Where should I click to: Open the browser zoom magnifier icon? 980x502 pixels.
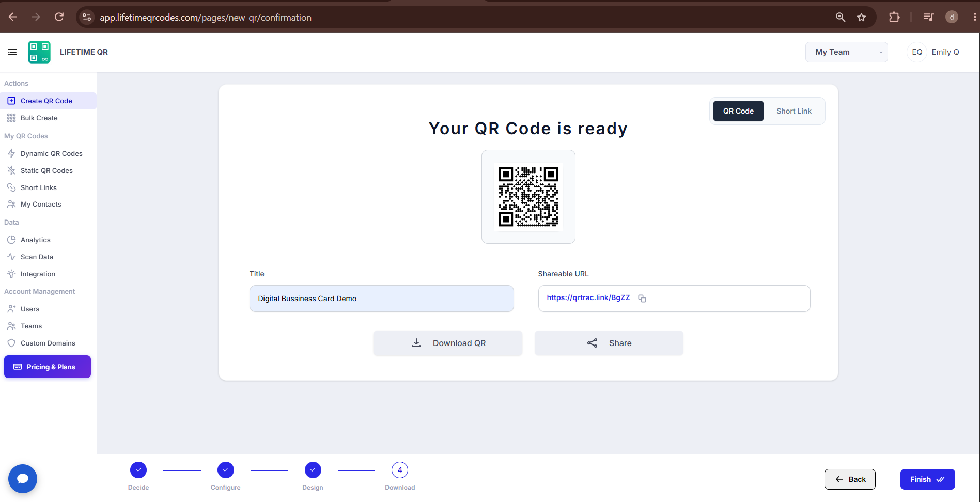pyautogui.click(x=841, y=17)
